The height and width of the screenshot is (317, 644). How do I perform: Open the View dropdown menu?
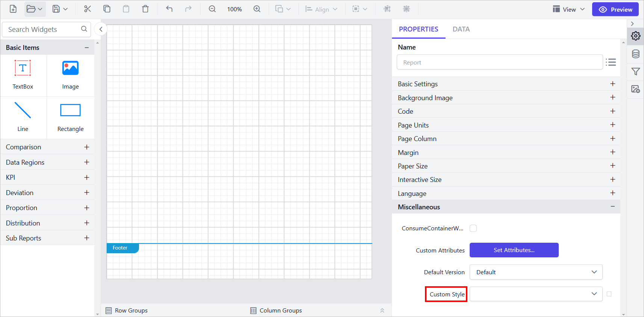click(568, 9)
